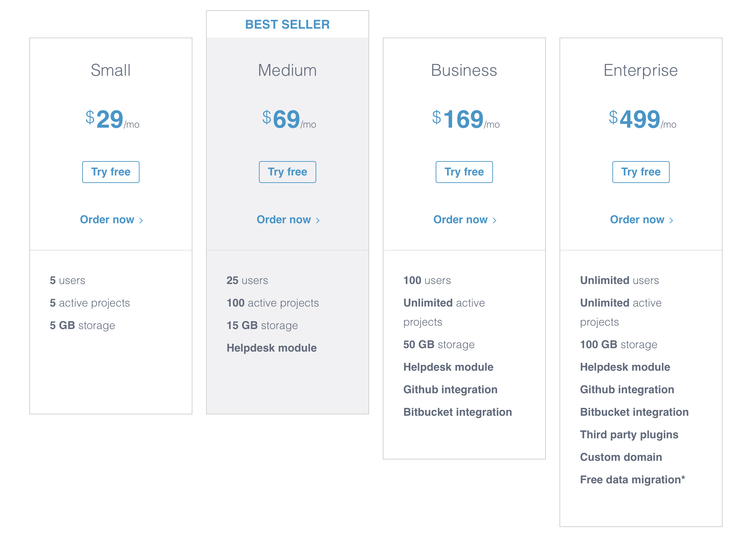Select the Medium plan title
Image resolution: width=756 pixels, height=540 pixels.
[287, 70]
